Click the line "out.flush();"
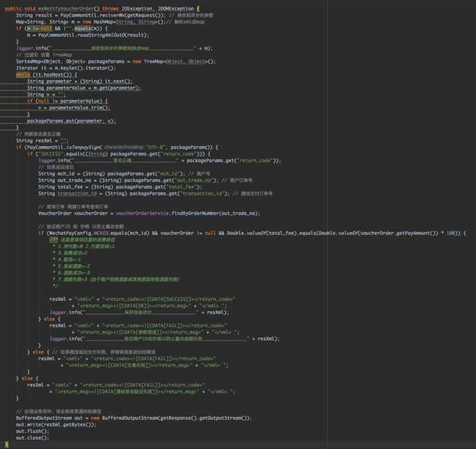Image resolution: width=476 pixels, height=449 pixels. [32, 431]
